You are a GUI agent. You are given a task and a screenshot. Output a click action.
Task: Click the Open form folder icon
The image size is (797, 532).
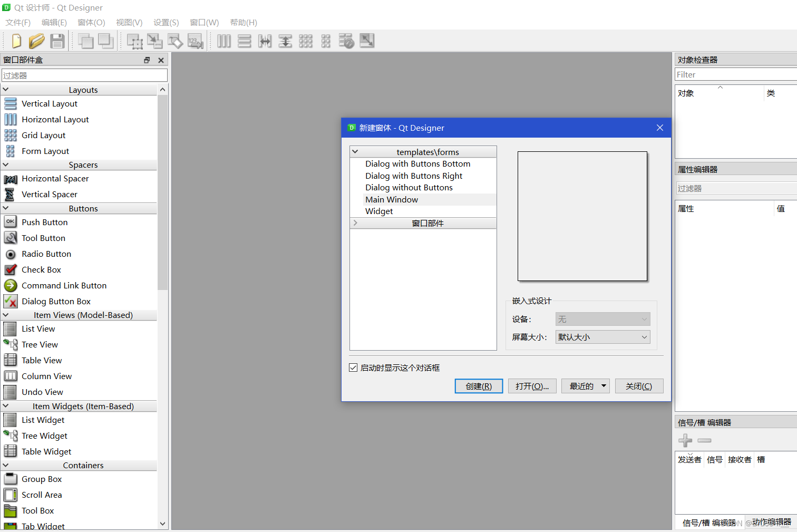click(x=36, y=41)
